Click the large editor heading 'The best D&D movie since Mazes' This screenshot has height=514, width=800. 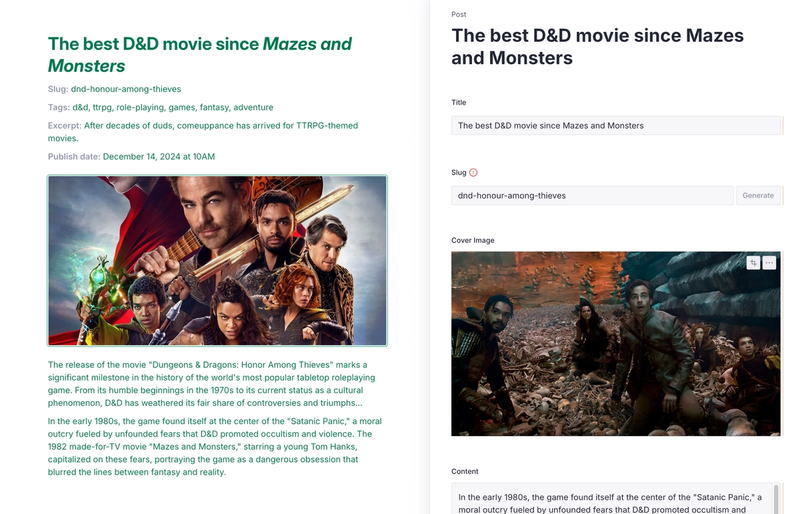pos(597,46)
